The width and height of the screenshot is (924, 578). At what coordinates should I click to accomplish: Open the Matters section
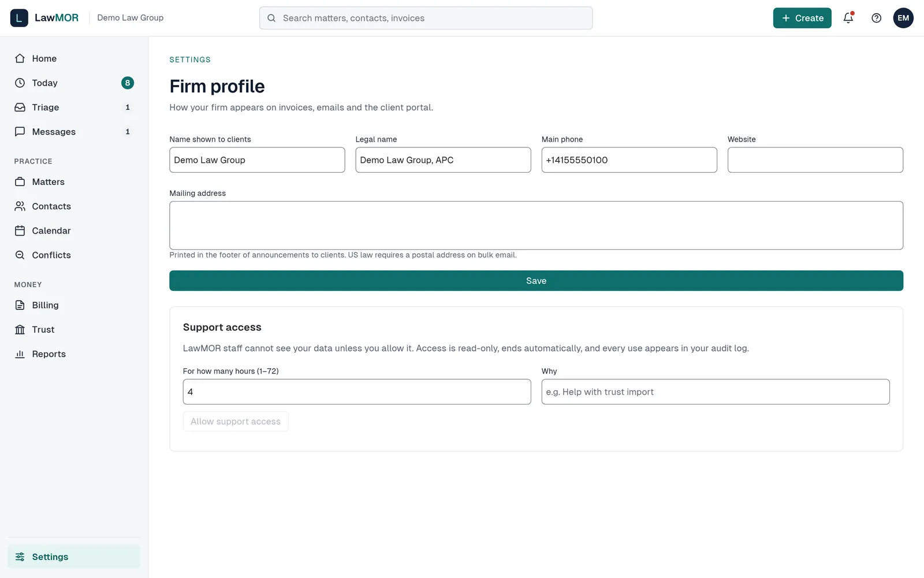point(74,181)
